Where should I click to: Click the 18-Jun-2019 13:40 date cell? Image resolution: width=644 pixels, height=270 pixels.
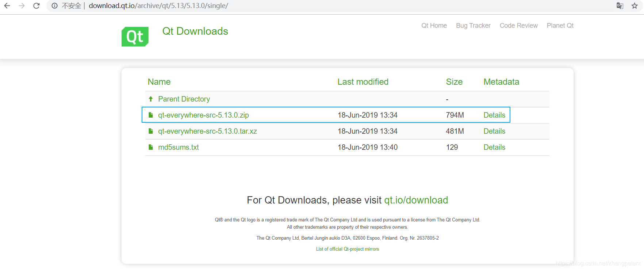pos(368,147)
